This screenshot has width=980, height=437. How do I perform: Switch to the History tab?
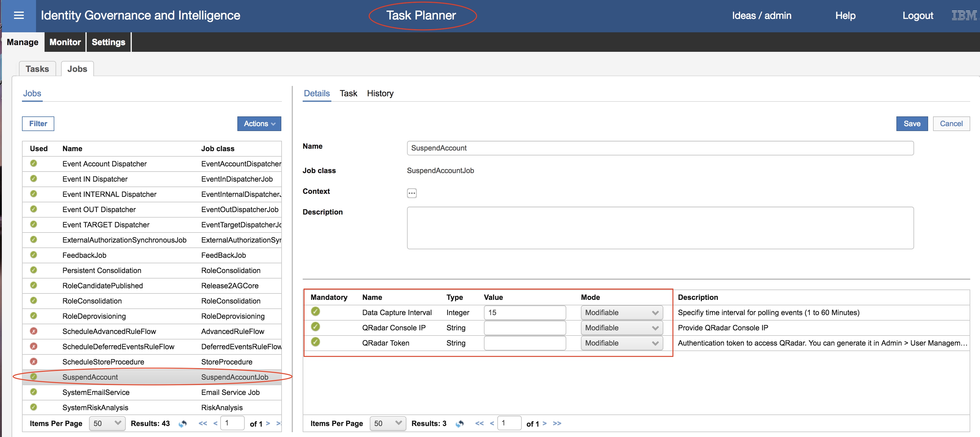click(380, 94)
